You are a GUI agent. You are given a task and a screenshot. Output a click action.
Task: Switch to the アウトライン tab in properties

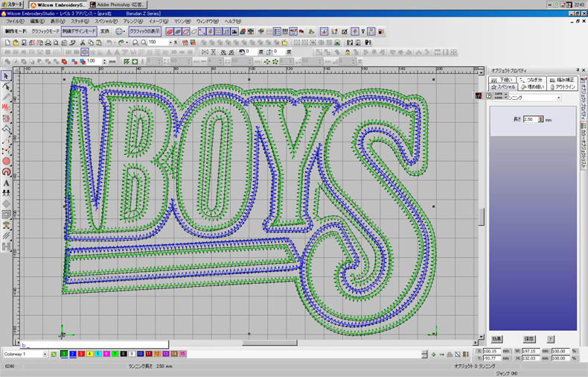[x=562, y=86]
